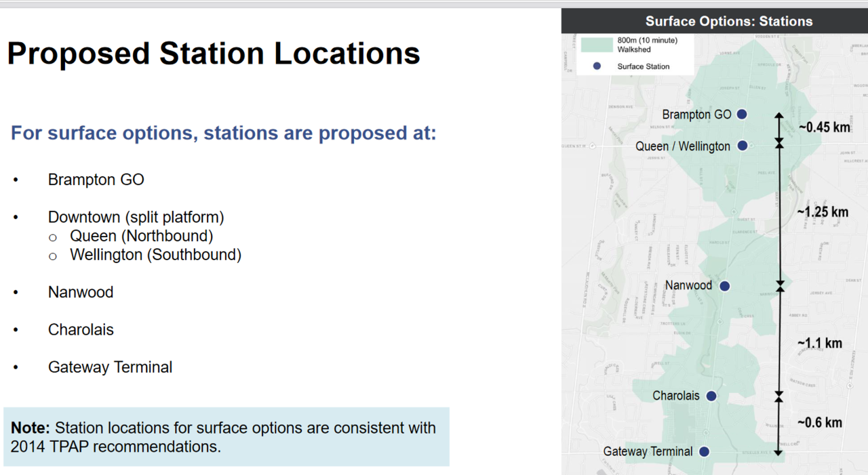Click the Proposed Station Locations title
Image resolution: width=868 pixels, height=475 pixels.
(x=214, y=54)
